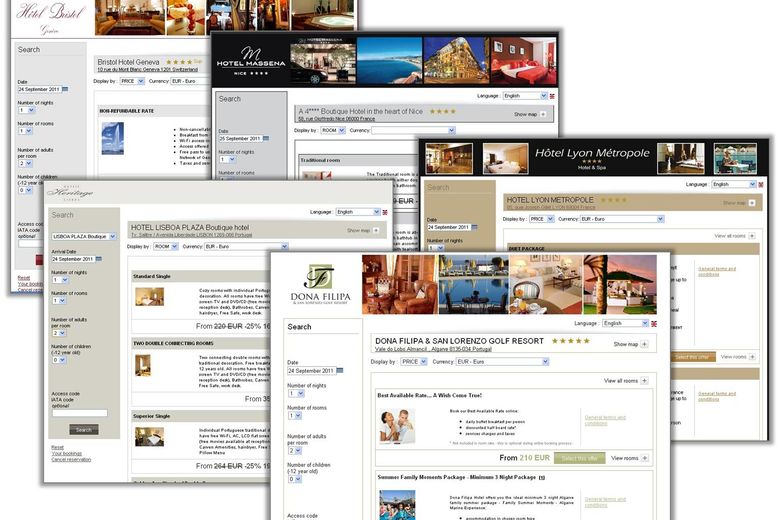This screenshot has height=520, width=780.
Task: Open Currency EUR dropdown on Dona Filipa page
Action: 502,362
